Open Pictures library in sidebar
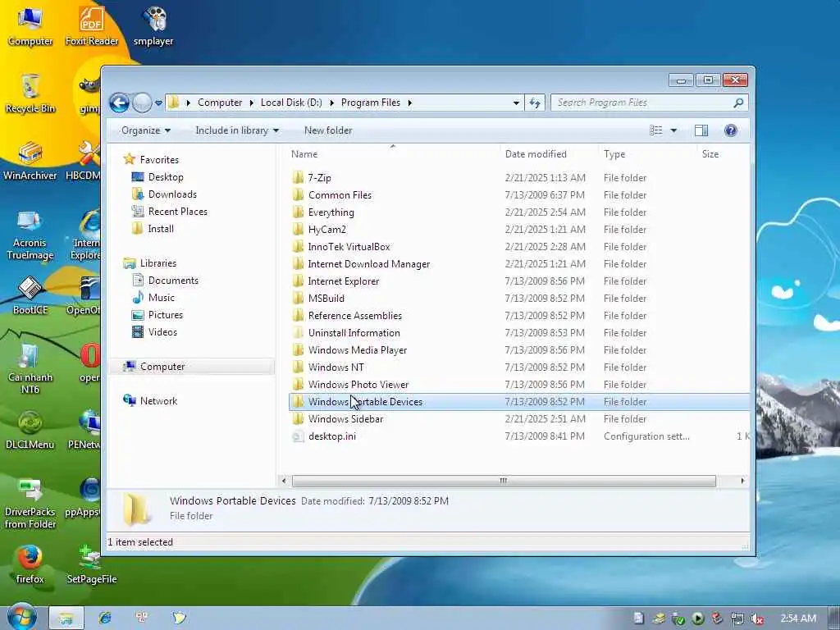This screenshot has height=630, width=840. [165, 314]
